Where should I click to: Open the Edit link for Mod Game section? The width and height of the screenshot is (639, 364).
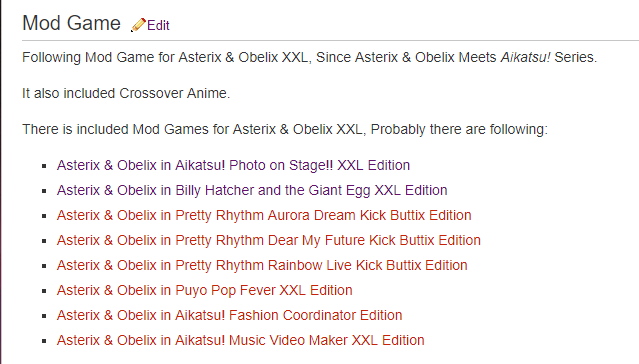pos(158,25)
